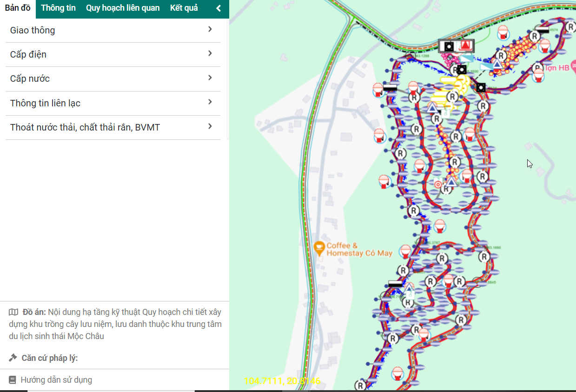Screen dimensions: 576x392
Task: Open the Hướng dẫn sử dụng guide link
Action: tap(56, 380)
